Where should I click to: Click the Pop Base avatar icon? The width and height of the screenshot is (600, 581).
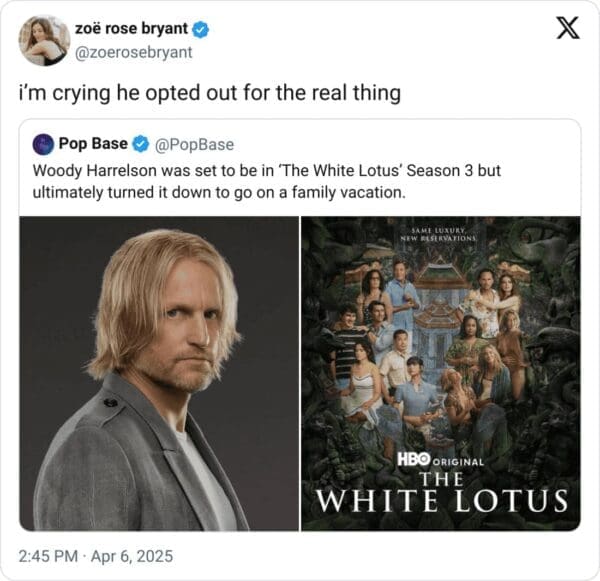[x=43, y=144]
